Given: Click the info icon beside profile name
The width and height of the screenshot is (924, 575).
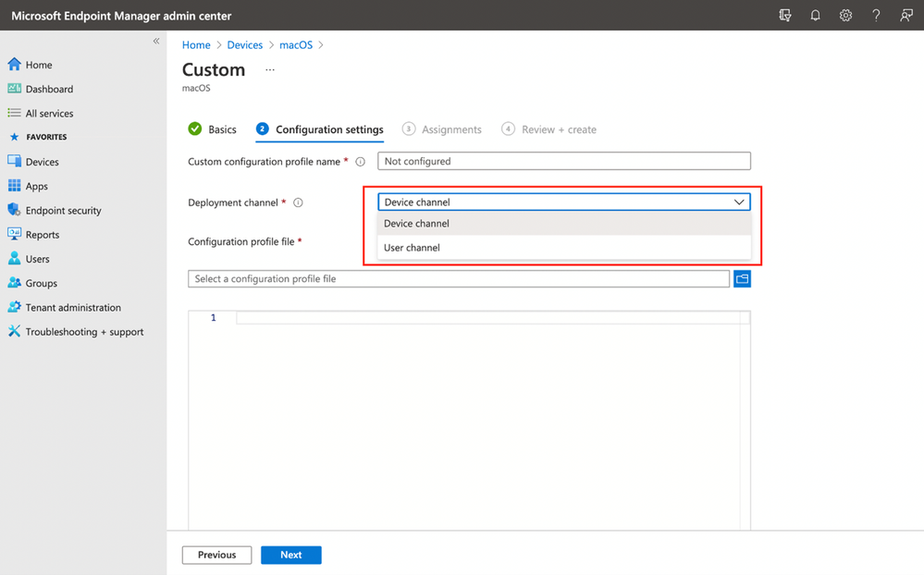Looking at the screenshot, I should (360, 162).
